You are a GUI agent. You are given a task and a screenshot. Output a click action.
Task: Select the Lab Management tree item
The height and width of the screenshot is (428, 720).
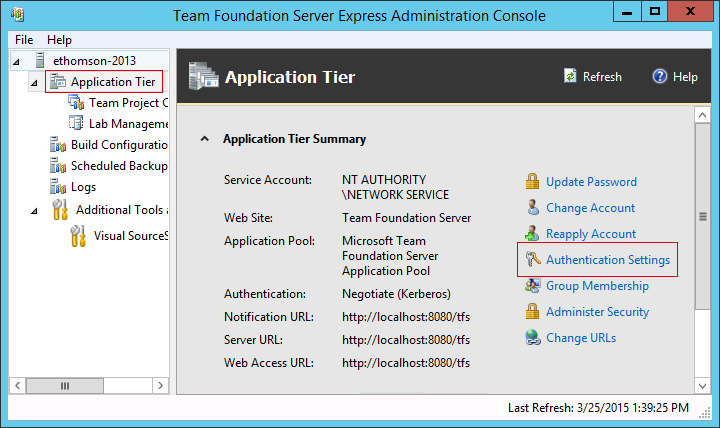pos(128,124)
